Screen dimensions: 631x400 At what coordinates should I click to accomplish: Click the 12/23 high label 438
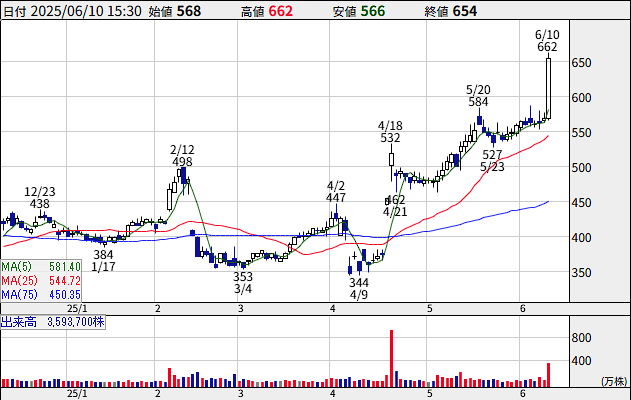click(x=39, y=204)
